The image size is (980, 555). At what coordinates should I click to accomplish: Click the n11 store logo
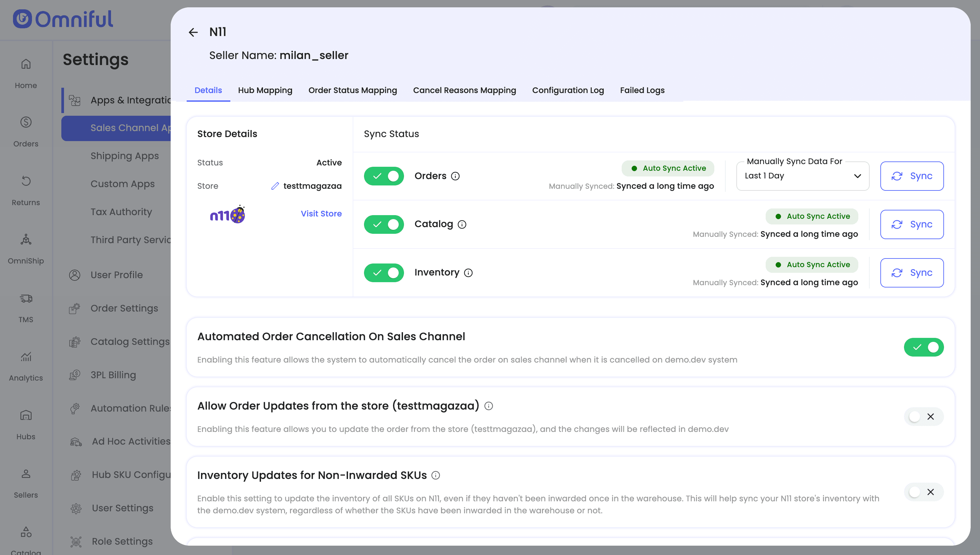pos(227,214)
